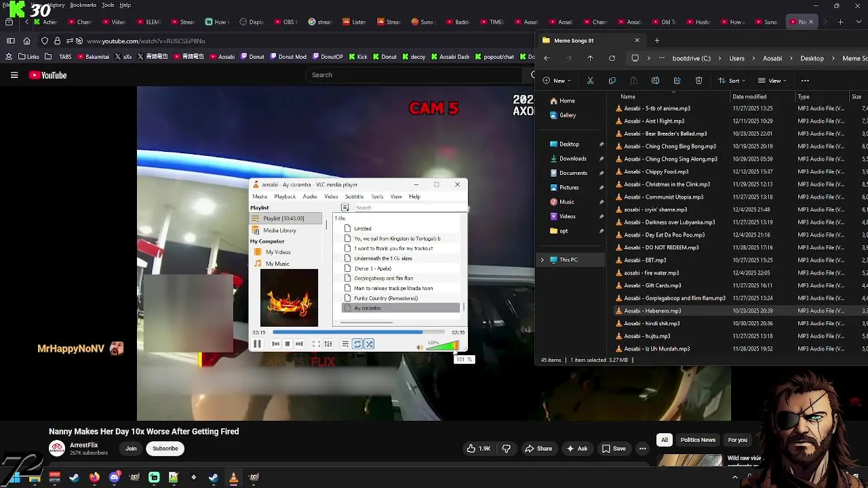This screenshot has height=488, width=868.
Task: Cut the selected file in Explorer
Action: click(590, 81)
